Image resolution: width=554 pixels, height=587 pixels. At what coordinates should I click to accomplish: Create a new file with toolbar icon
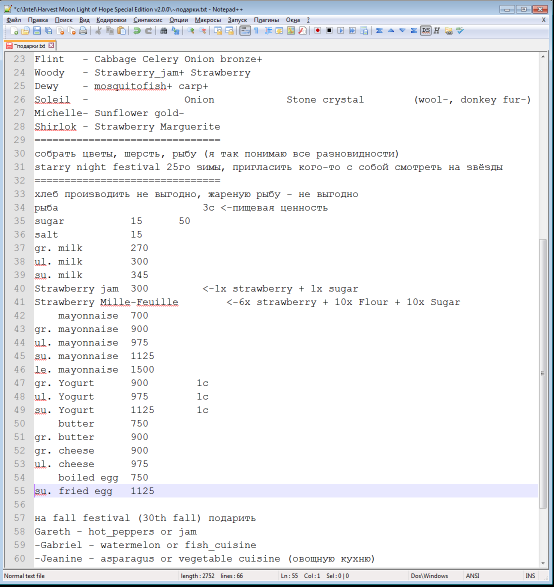[14, 31]
